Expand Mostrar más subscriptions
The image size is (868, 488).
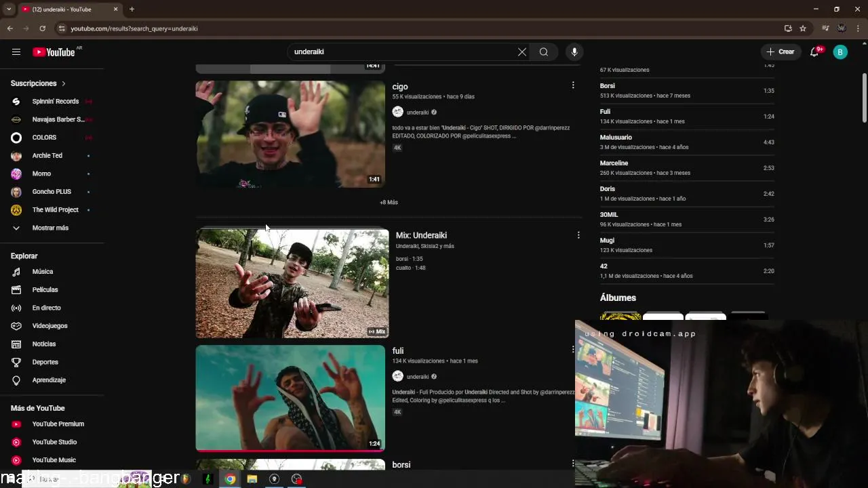tap(52, 228)
